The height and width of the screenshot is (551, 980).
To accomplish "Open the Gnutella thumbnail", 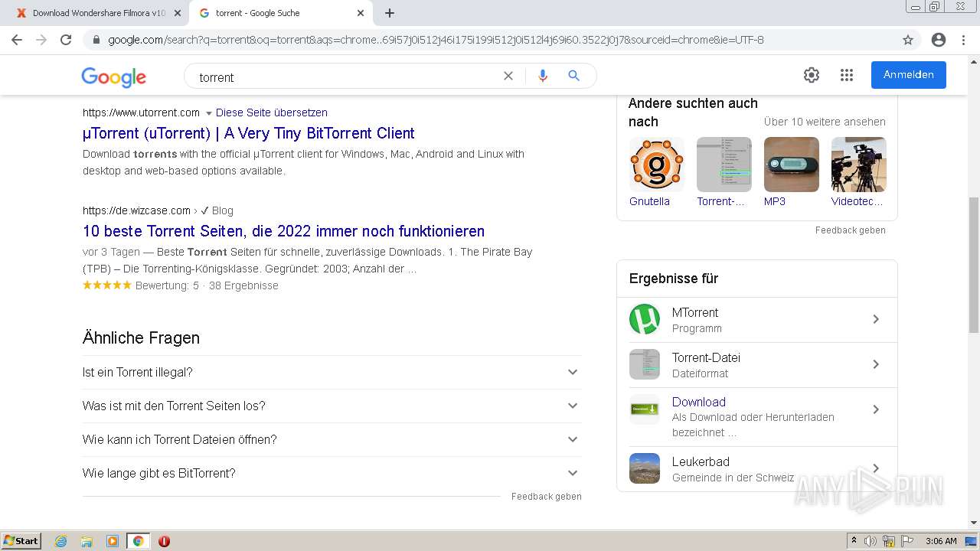I will pos(657,165).
